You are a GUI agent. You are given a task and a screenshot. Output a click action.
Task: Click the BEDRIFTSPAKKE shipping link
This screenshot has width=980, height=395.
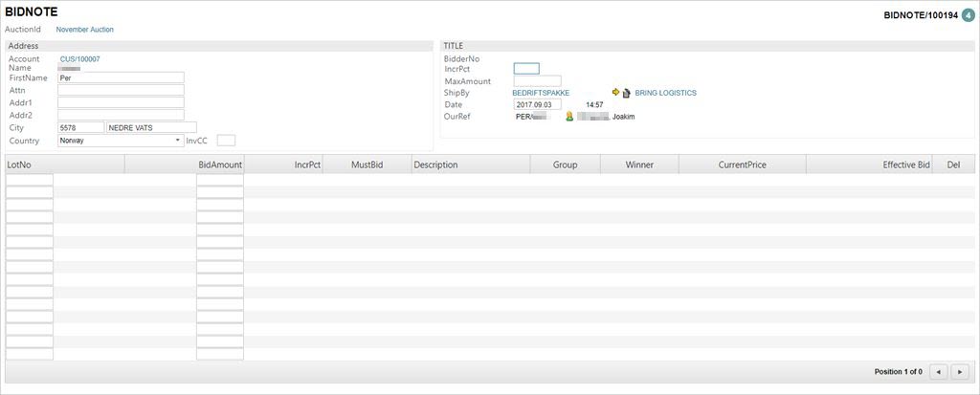(x=541, y=93)
